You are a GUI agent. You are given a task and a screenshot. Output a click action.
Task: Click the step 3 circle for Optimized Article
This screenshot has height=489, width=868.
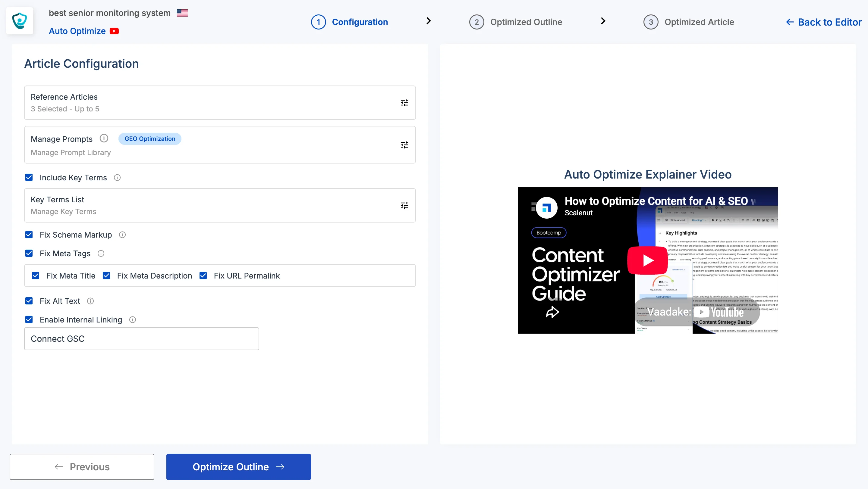(651, 22)
